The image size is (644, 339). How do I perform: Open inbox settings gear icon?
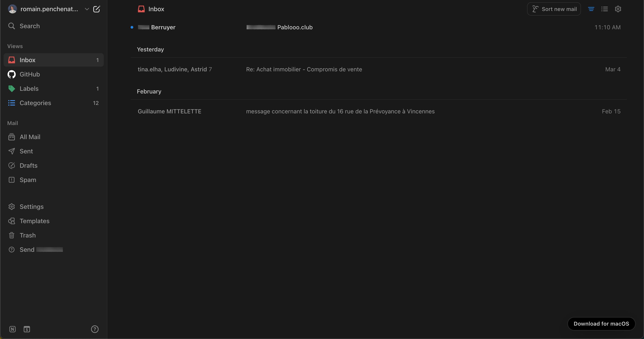coord(618,9)
